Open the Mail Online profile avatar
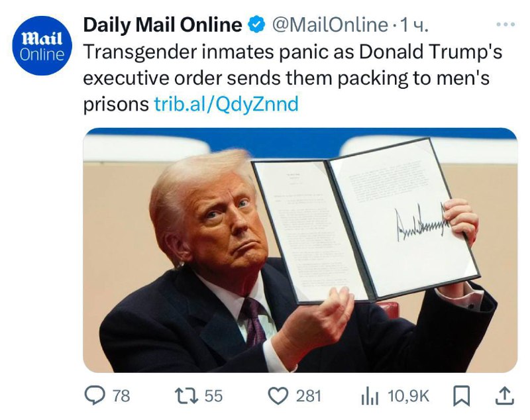This screenshot has height=420, width=530. point(42,45)
